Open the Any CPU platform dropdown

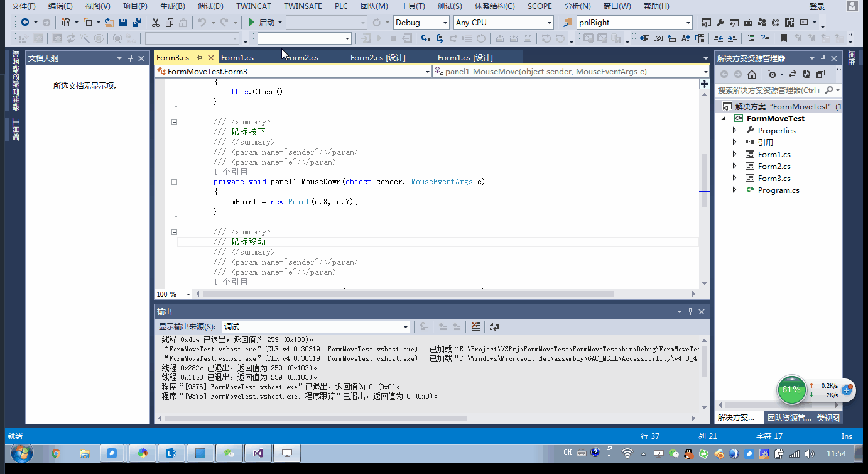(550, 23)
